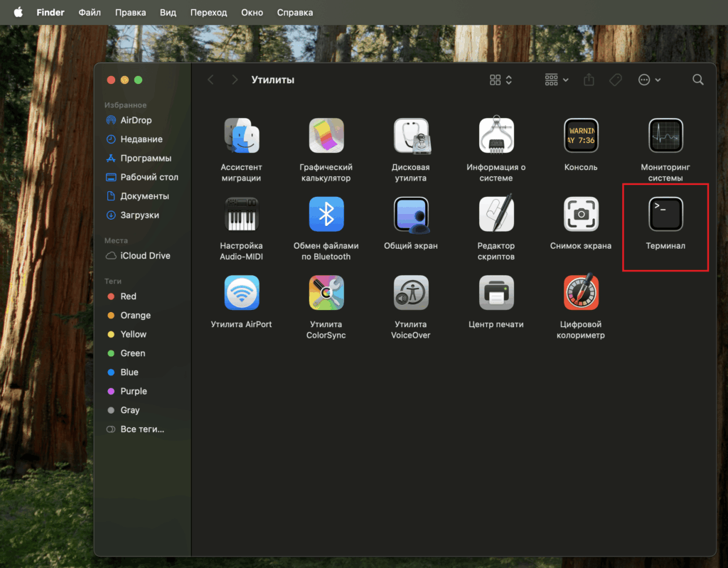Open Настройка Audio-MIDI icon
The height and width of the screenshot is (568, 728).
click(242, 214)
